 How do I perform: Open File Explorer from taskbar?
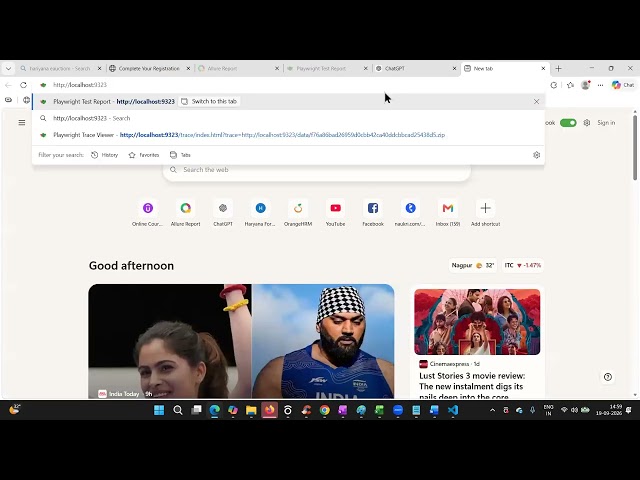251,410
